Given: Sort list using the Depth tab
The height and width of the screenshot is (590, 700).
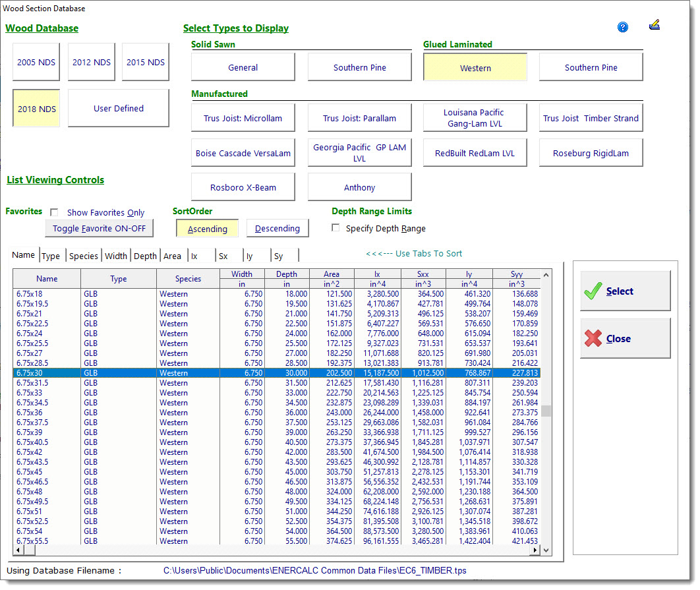Looking at the screenshot, I should pos(145,256).
